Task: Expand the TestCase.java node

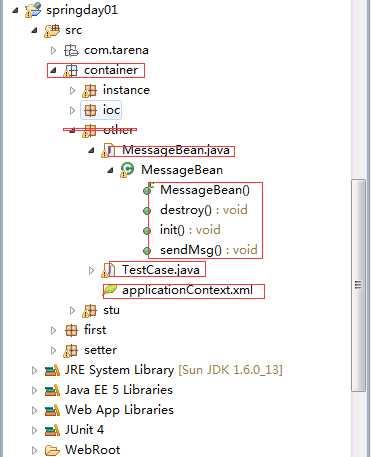Action: [91, 270]
